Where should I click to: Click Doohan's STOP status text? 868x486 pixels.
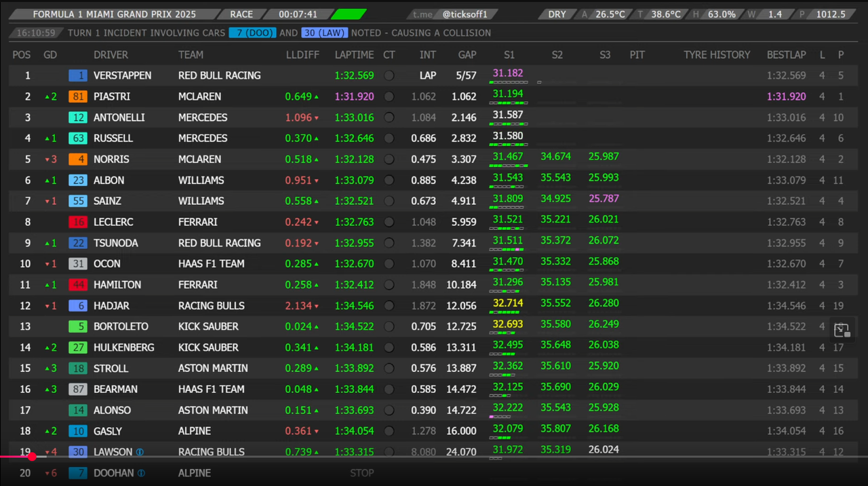coord(362,473)
